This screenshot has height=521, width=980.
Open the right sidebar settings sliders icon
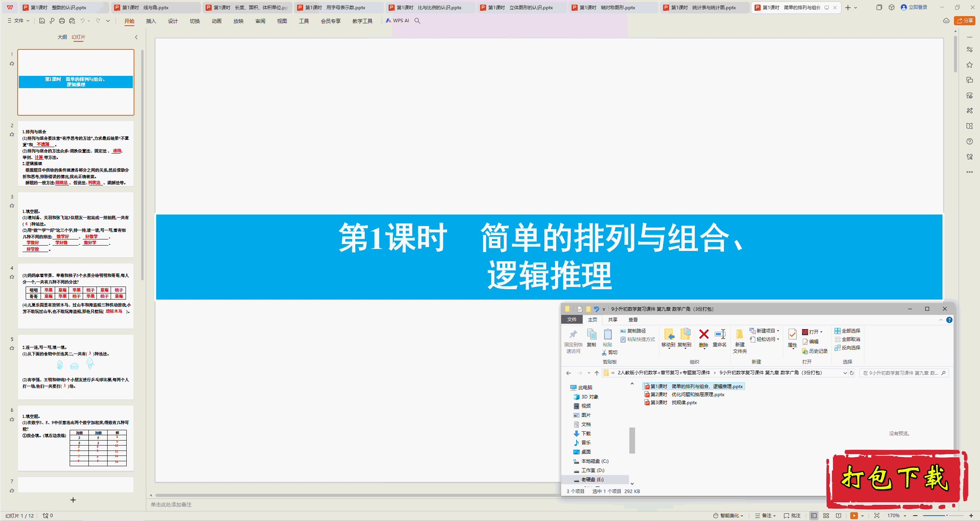pos(970,49)
